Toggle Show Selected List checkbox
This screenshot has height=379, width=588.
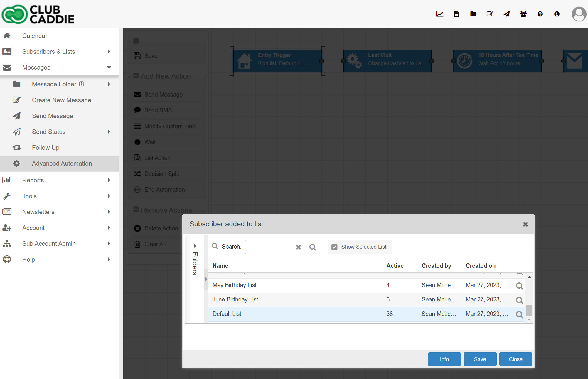click(x=334, y=247)
